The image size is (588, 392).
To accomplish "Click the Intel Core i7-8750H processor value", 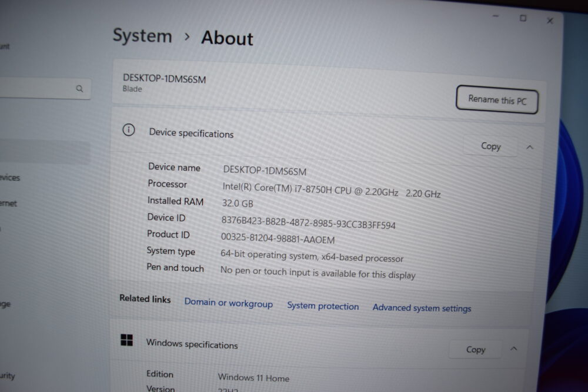I will (332, 190).
